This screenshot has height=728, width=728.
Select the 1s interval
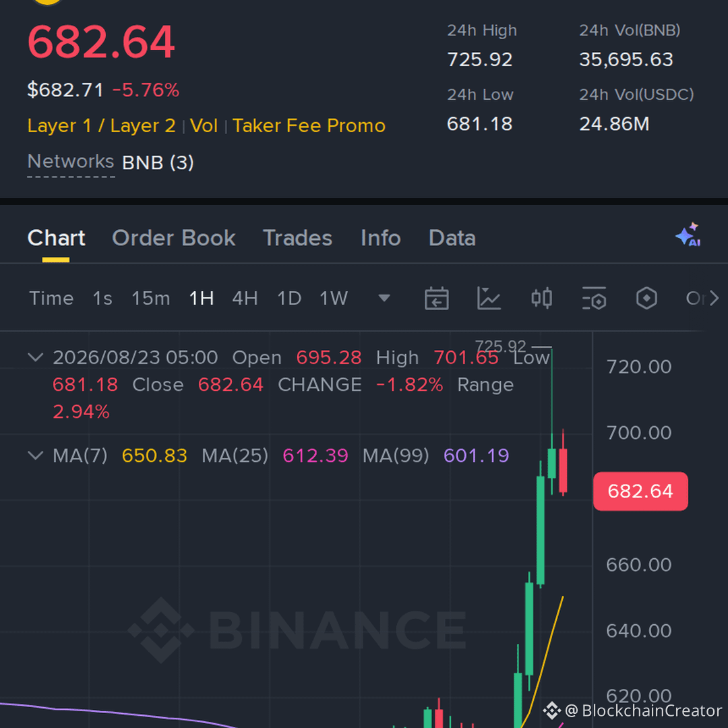[102, 298]
